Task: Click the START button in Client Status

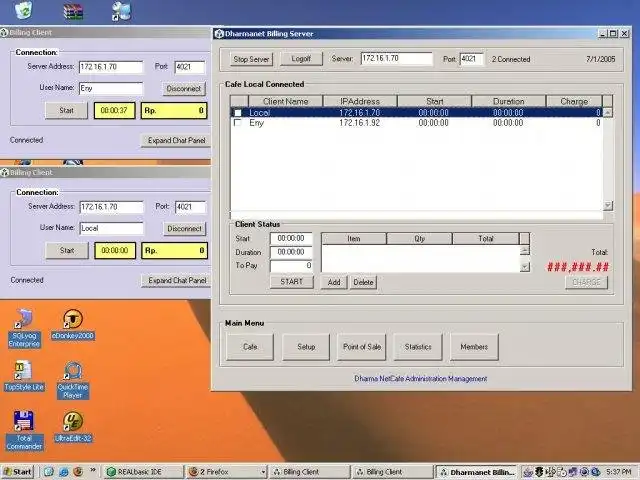Action: coord(291,282)
